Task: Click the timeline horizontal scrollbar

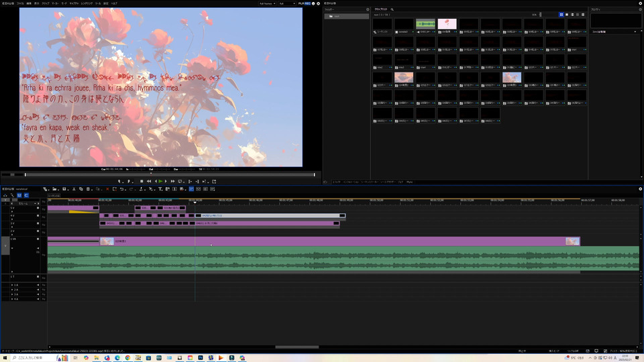Action: 297,347
